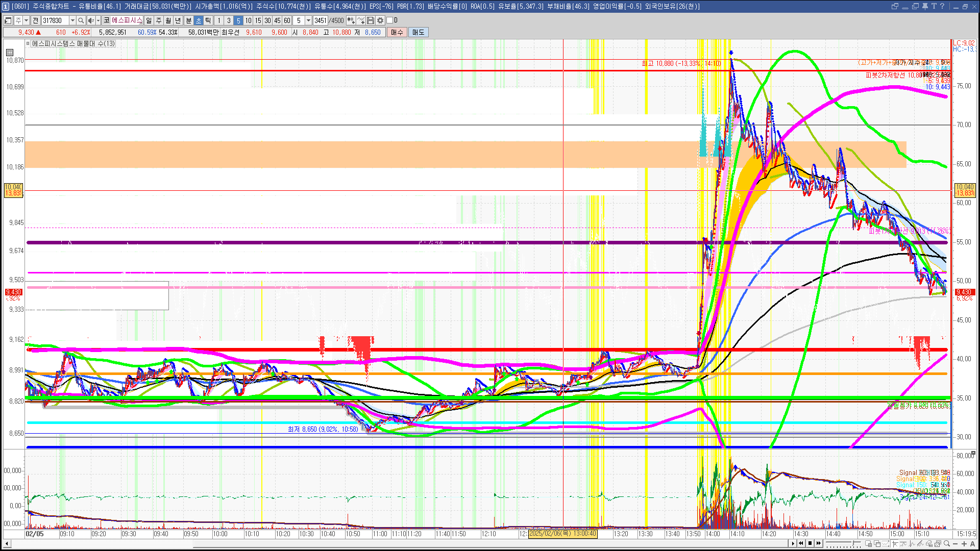Click the bottom magnifier zoom tool
The image size is (980, 551).
[947, 544]
